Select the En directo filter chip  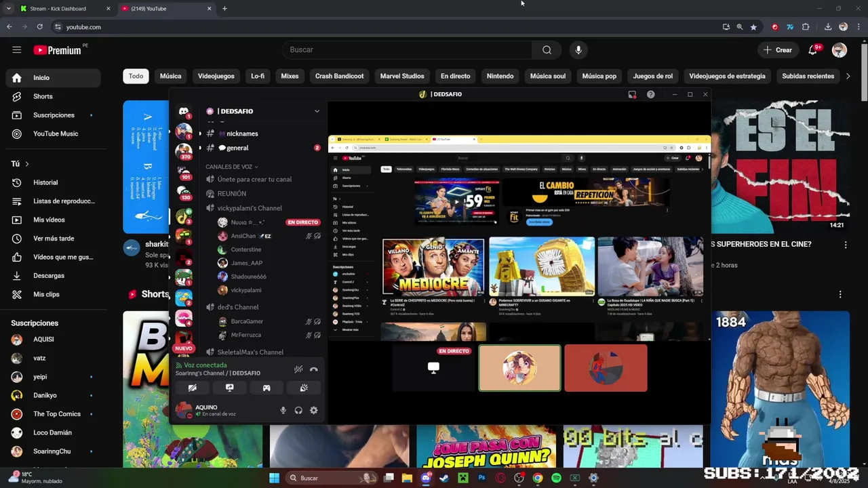(455, 76)
